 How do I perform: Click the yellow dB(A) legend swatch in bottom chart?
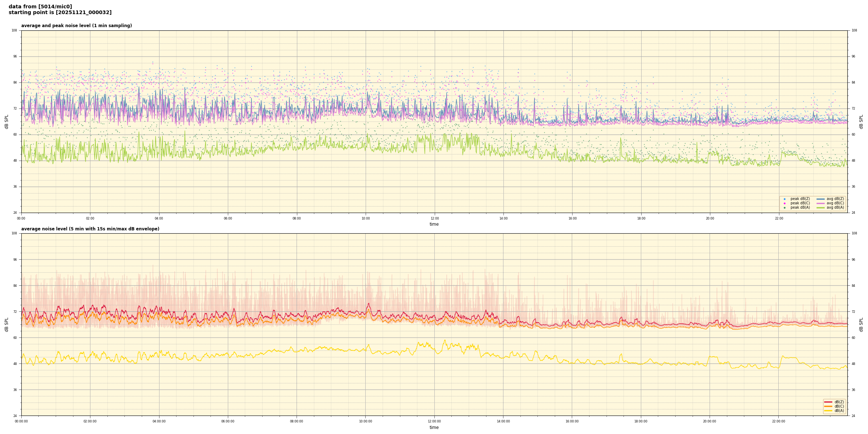[828, 410]
